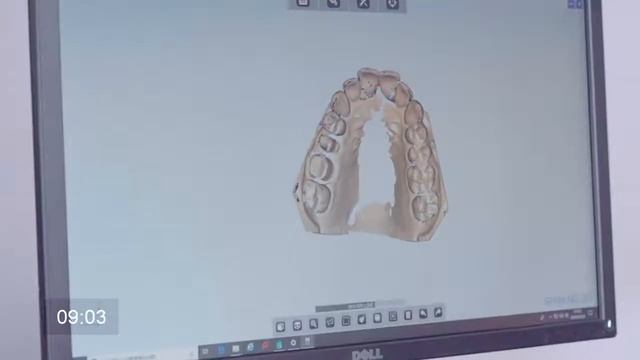Open File Explorer from the Windows taskbar
The height and width of the screenshot is (360, 640).
pos(236,349)
